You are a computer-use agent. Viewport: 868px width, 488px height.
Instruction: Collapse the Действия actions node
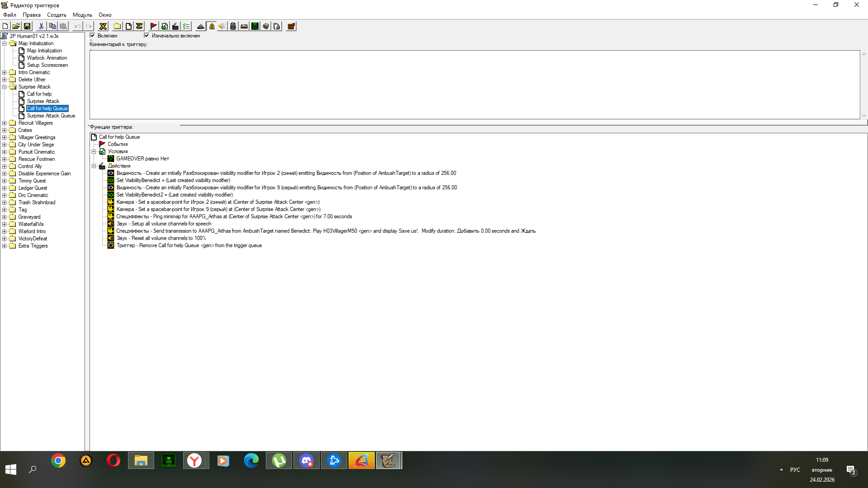click(94, 166)
